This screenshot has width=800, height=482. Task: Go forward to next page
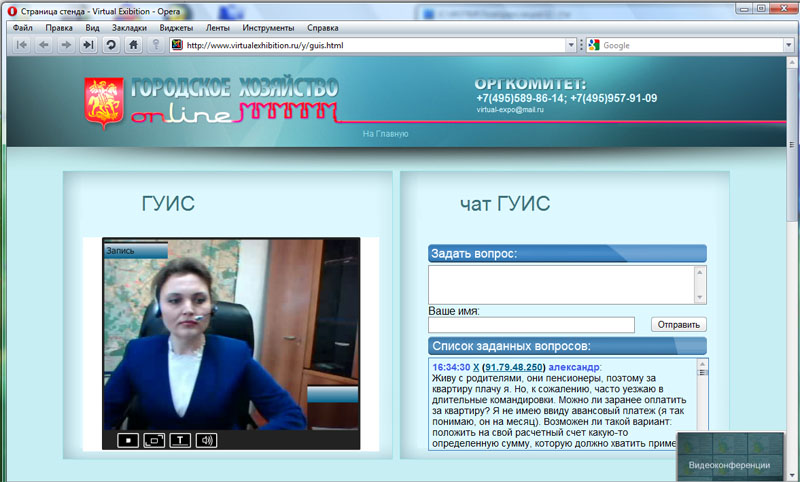(x=66, y=45)
